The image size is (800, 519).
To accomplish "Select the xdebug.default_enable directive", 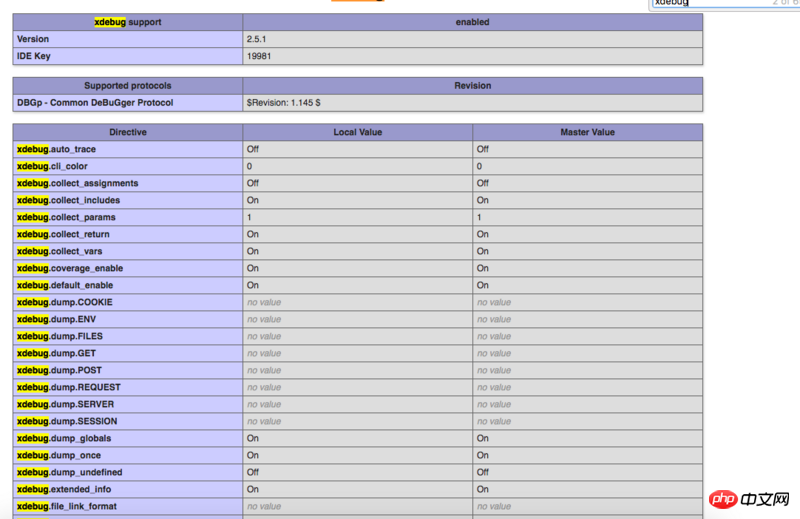I will pyautogui.click(x=128, y=285).
